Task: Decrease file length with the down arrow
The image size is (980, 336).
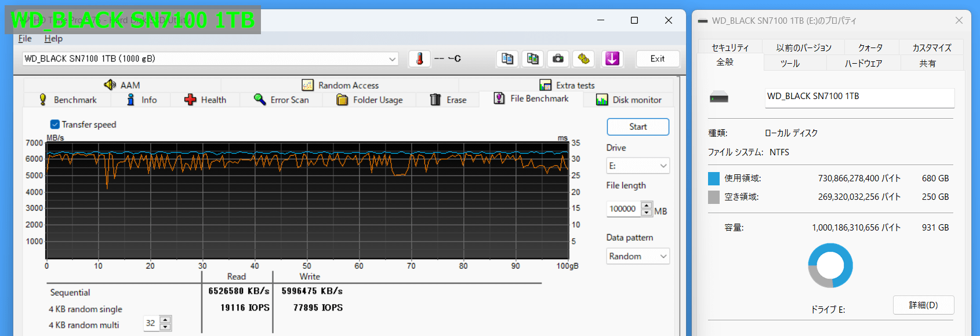Action: click(x=647, y=213)
